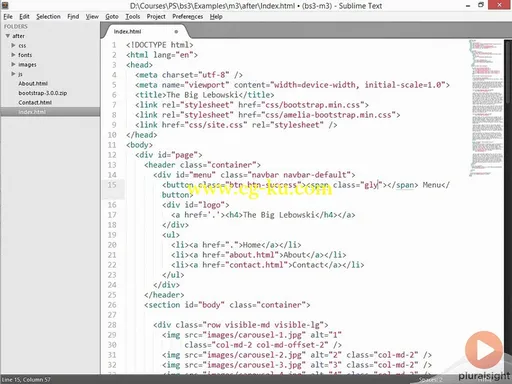Expand the fonts folder arrow
The width and height of the screenshot is (512, 384).
pyautogui.click(x=13, y=55)
